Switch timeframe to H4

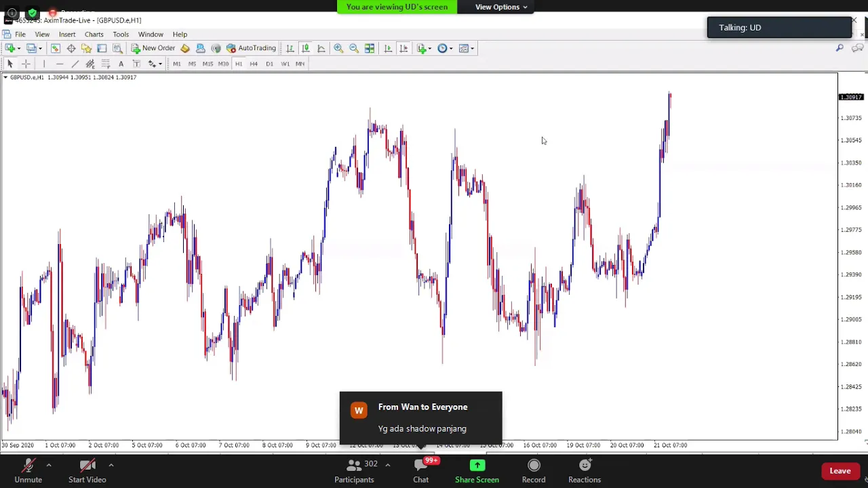coord(254,64)
